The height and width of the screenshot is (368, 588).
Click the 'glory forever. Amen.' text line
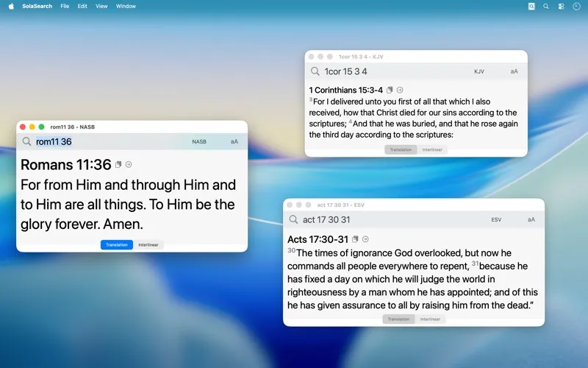pyautogui.click(x=82, y=224)
